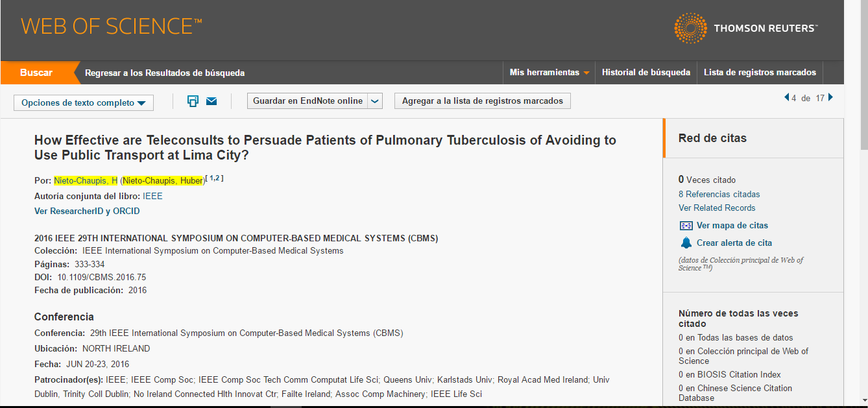868x408 pixels.
Task: Click the Web of Science logo
Action: click(112, 27)
